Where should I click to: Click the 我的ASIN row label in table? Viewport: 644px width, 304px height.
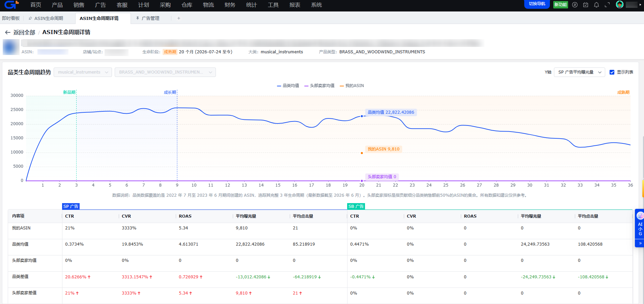pyautogui.click(x=21, y=228)
